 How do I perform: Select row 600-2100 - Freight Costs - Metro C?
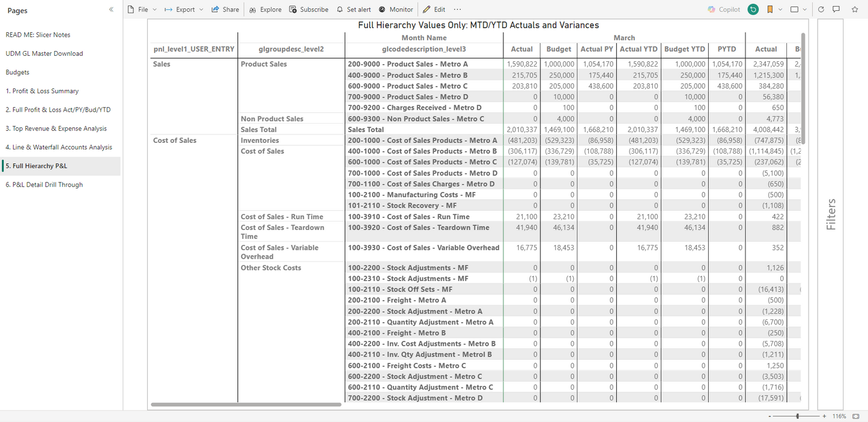423,366
